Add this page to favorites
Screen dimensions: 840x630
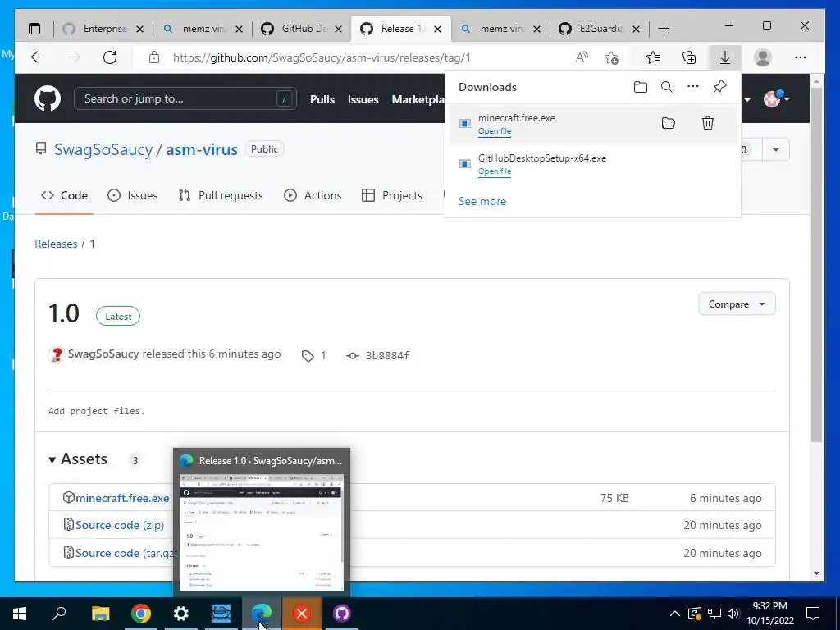(611, 57)
